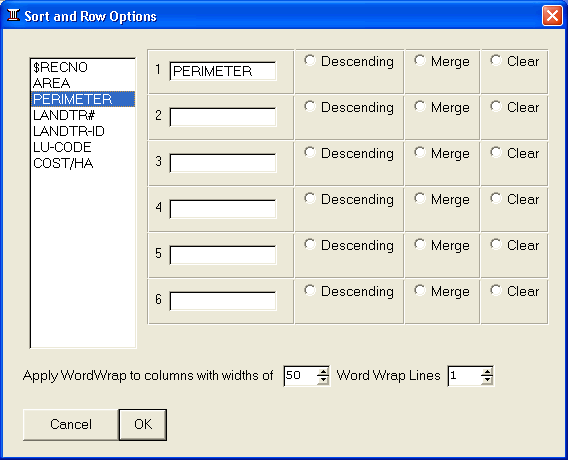Screen dimensions: 568x460
Task: Click the app icon in the title bar
Action: point(13,16)
